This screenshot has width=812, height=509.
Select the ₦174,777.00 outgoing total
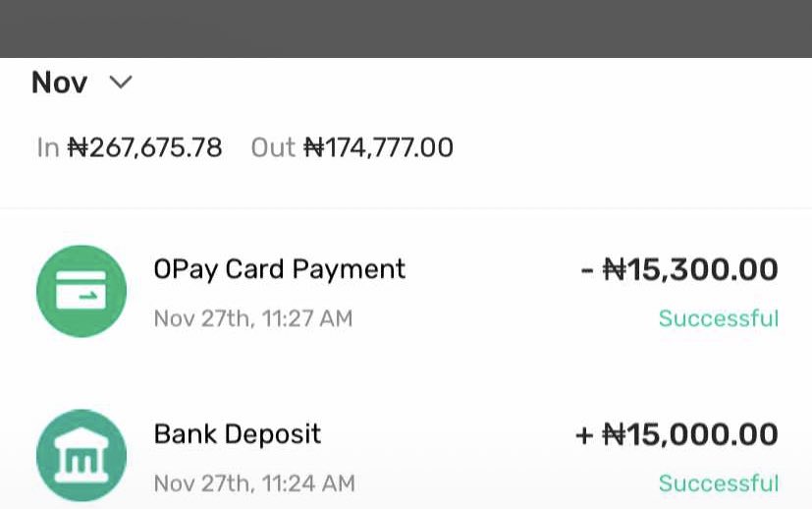pos(379,148)
